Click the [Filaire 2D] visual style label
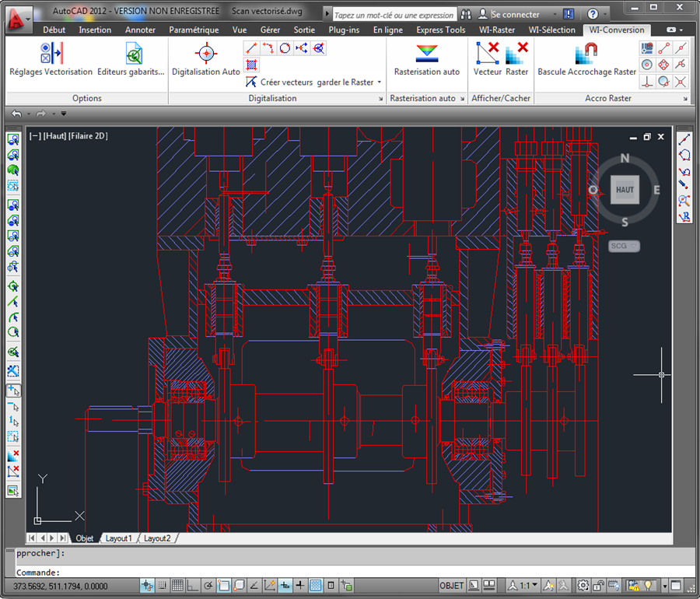This screenshot has height=599, width=700. point(88,135)
